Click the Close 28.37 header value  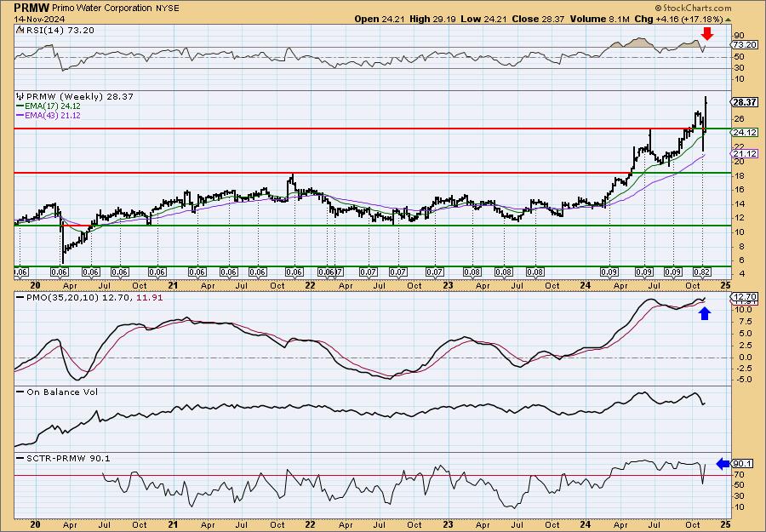539,19
